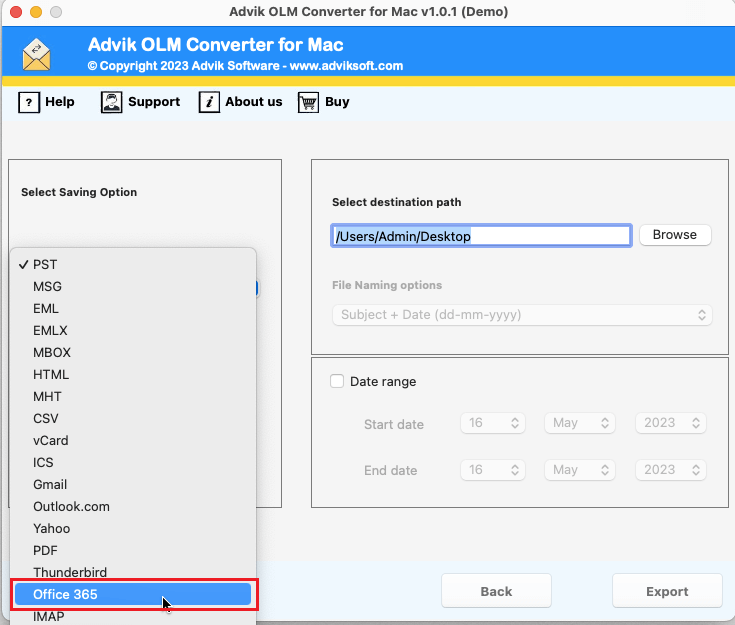Choose Thunderbird saving option
The image size is (735, 625).
tap(133, 572)
